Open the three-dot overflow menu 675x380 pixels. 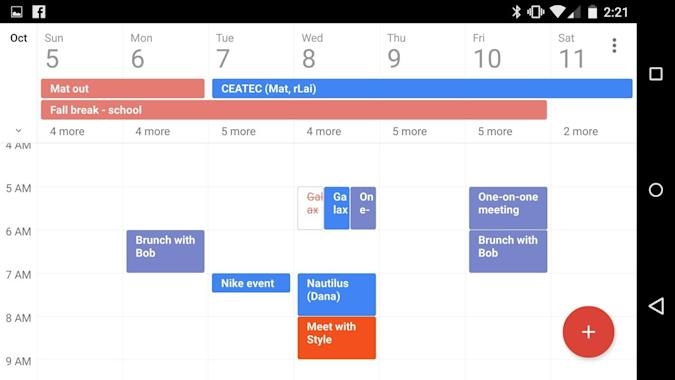(614, 45)
